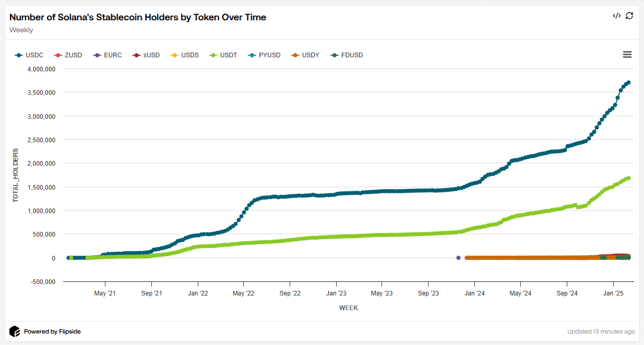Screen dimensions: 644x345
Task: Click the Flipside logo icon
Action: click(15, 331)
